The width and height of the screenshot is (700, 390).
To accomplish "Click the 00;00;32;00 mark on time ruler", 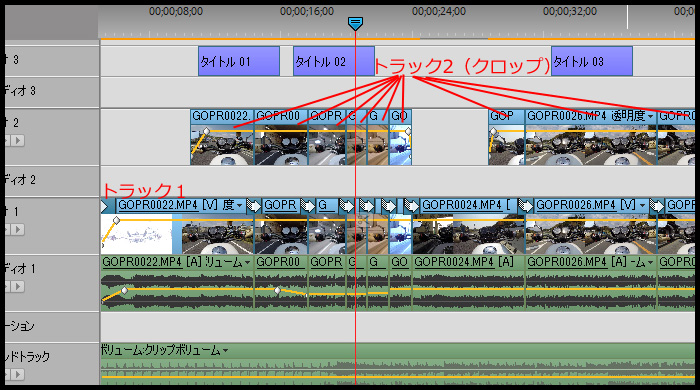I will point(570,12).
